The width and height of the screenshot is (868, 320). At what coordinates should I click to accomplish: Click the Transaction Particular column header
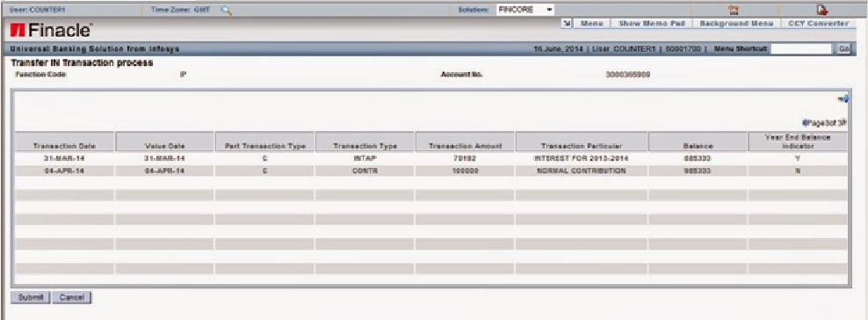pyautogui.click(x=582, y=142)
